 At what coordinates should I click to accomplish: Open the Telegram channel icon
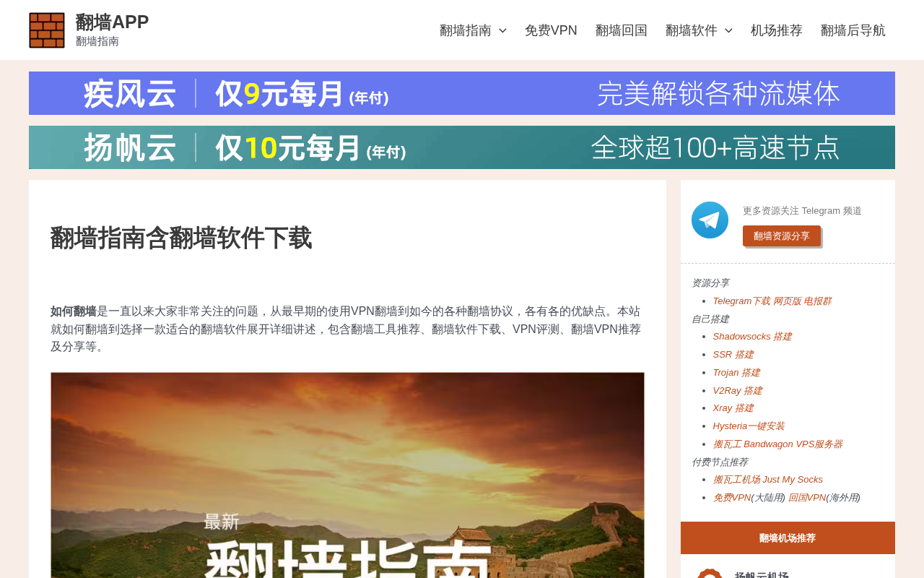[710, 220]
